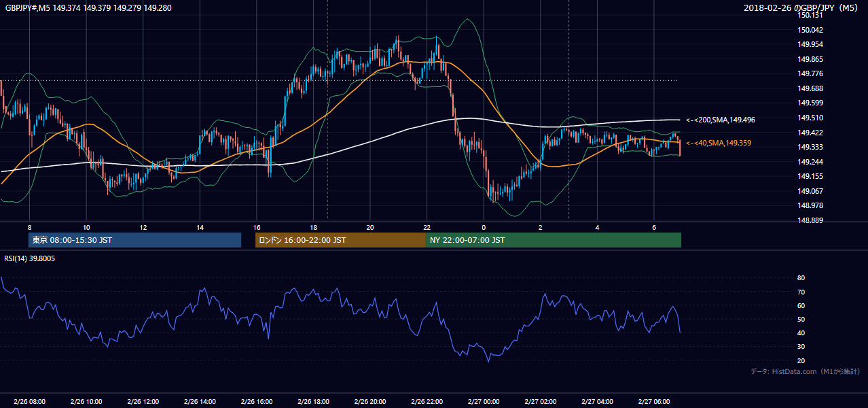
Task: Click hour tick '18' under the price chart
Action: click(313, 227)
